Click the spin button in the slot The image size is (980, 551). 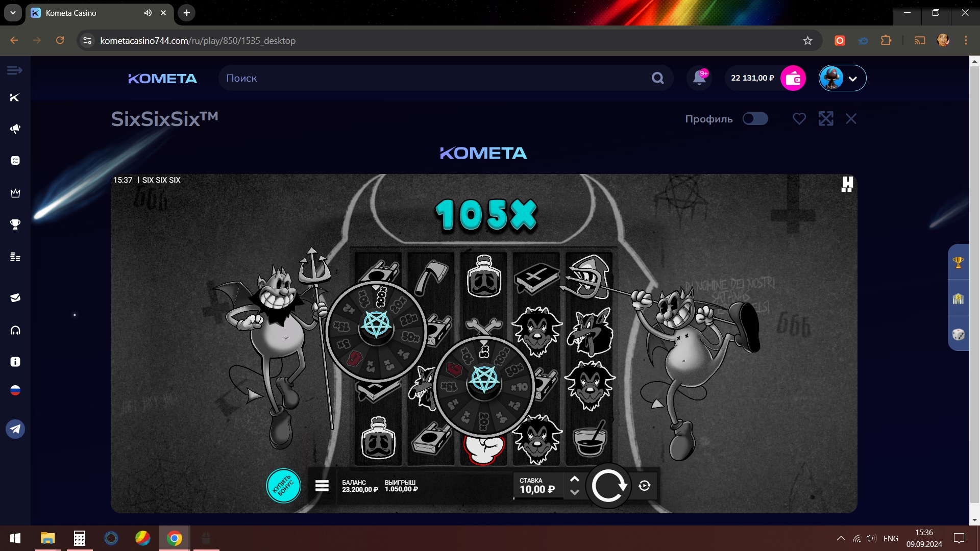(x=608, y=486)
